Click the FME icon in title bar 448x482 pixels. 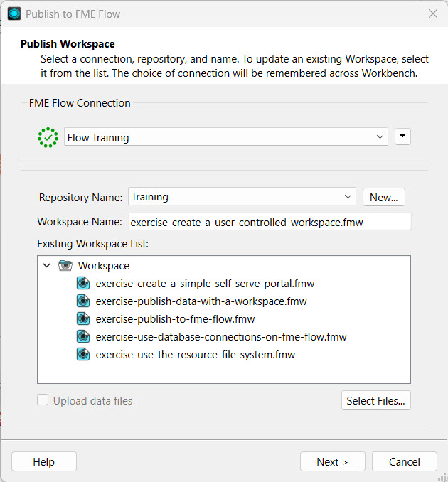tap(14, 14)
